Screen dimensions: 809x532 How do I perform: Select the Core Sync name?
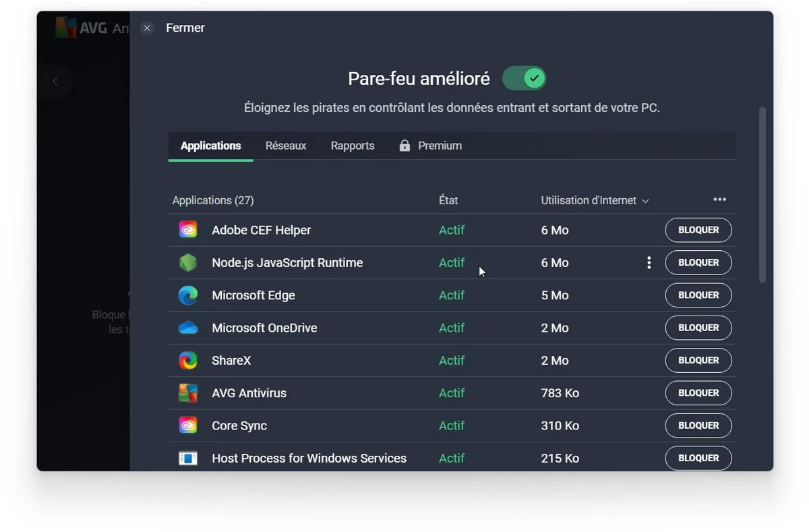point(239,425)
